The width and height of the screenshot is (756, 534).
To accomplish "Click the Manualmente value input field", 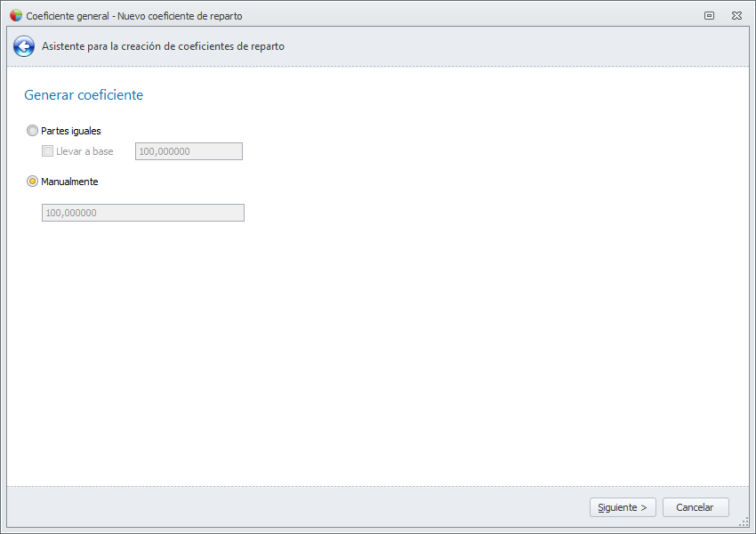I will point(143,213).
